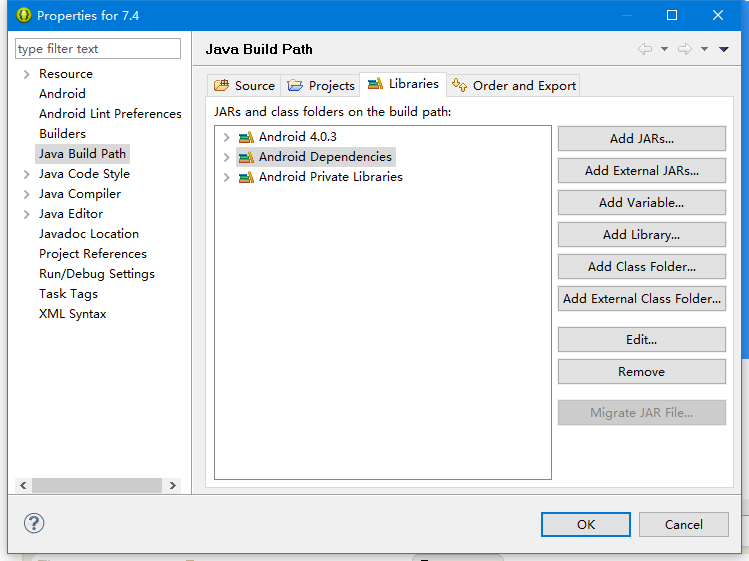The image size is (749, 561).
Task: Select the Java Editor label
Action: tap(71, 214)
